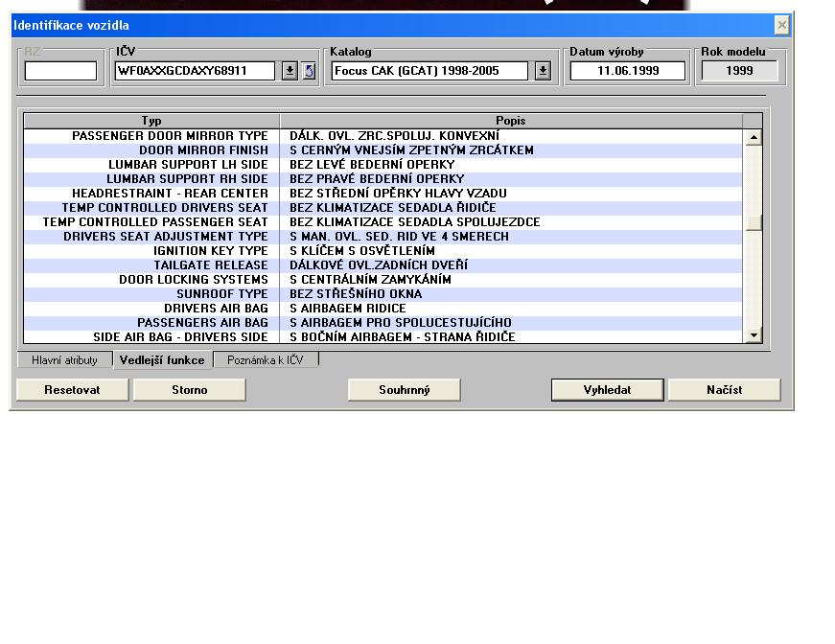Switch to the Hlavní atributy tab
This screenshot has height=644, width=835.
[64, 360]
